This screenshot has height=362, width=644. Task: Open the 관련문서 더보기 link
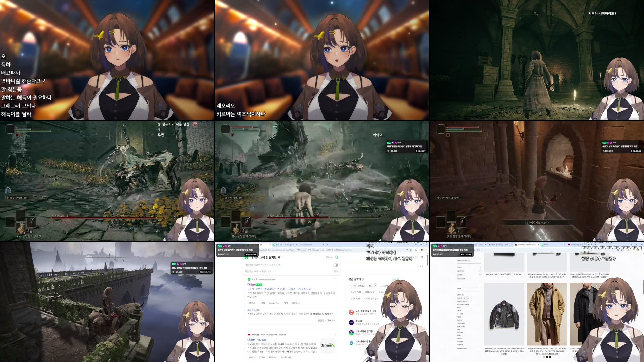[326, 320]
